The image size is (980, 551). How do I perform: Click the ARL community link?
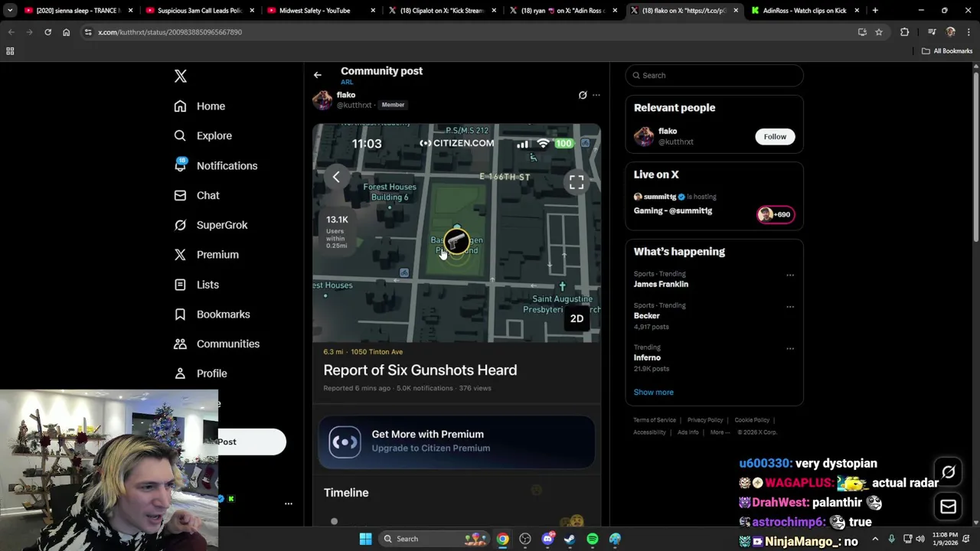[x=347, y=82]
